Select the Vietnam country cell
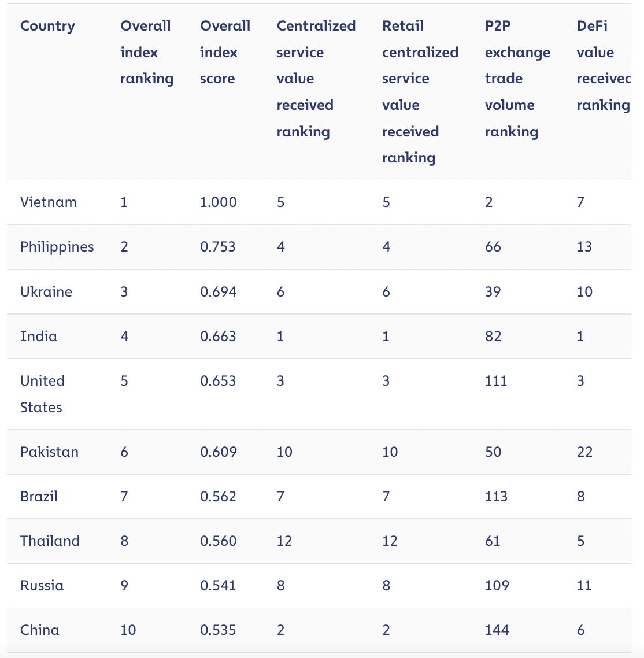644x658 pixels. click(48, 202)
